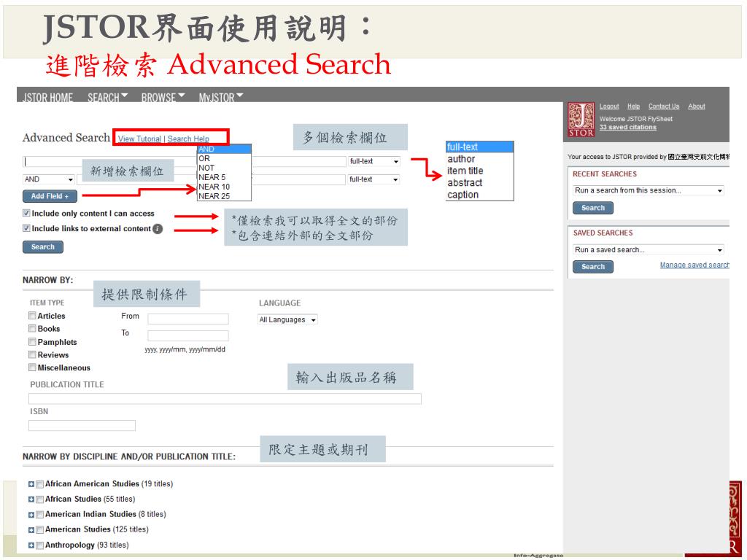Screen dimensions: 747x560
Task: Select caption in the field list
Action: click(480, 195)
